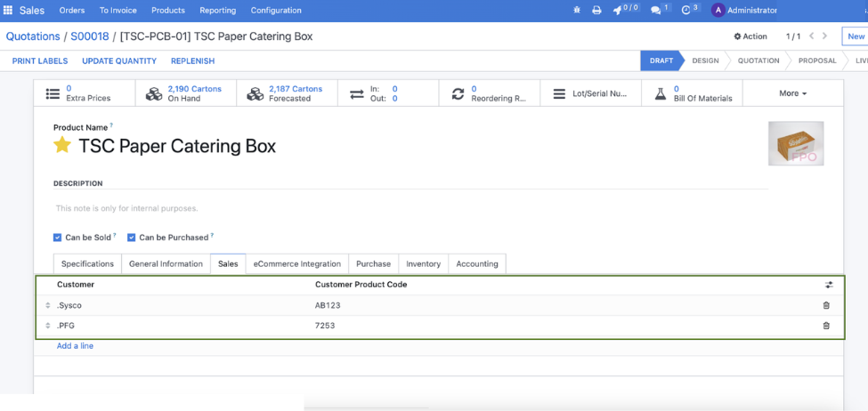Click Replenish button
The width and height of the screenshot is (868, 411).
[192, 60]
